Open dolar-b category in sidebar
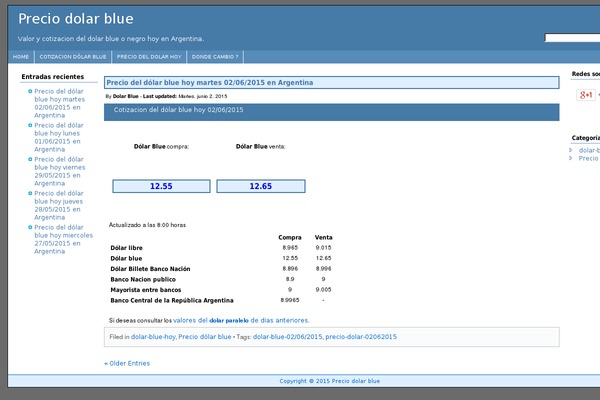Image resolution: width=600 pixels, height=400 pixels. 589,150
